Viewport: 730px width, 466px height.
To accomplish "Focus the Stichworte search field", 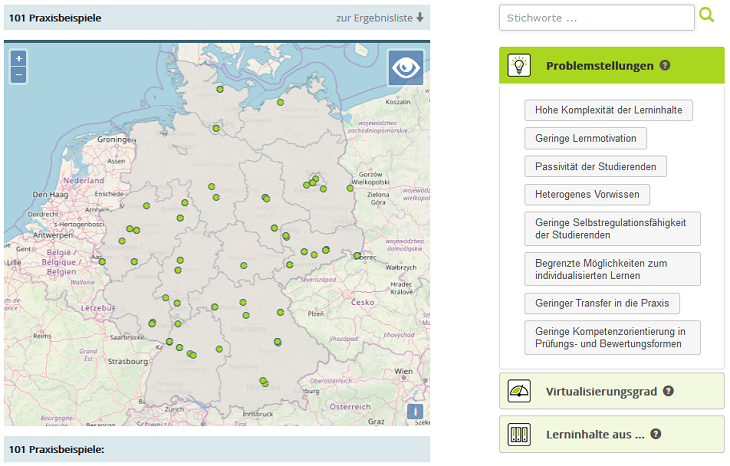I will click(x=596, y=18).
